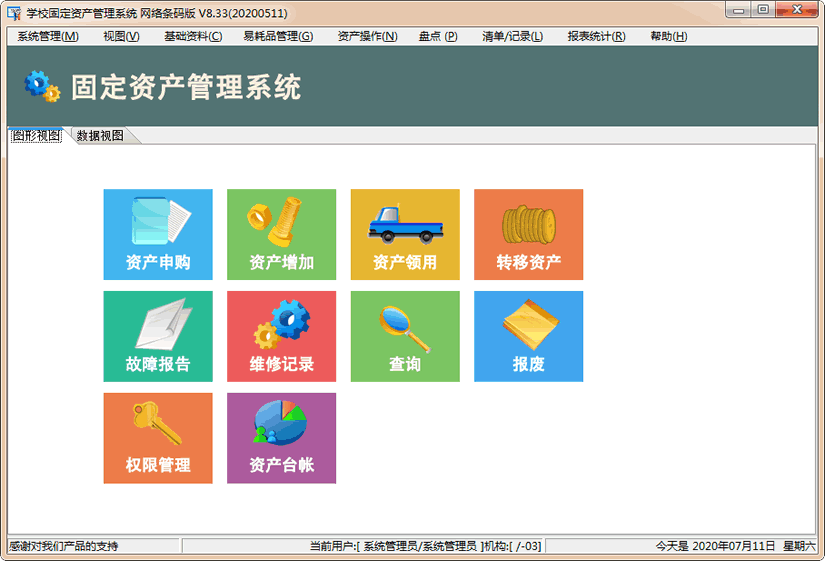Click the application icon in title bar
This screenshot has width=825, height=561.
pos(14,13)
